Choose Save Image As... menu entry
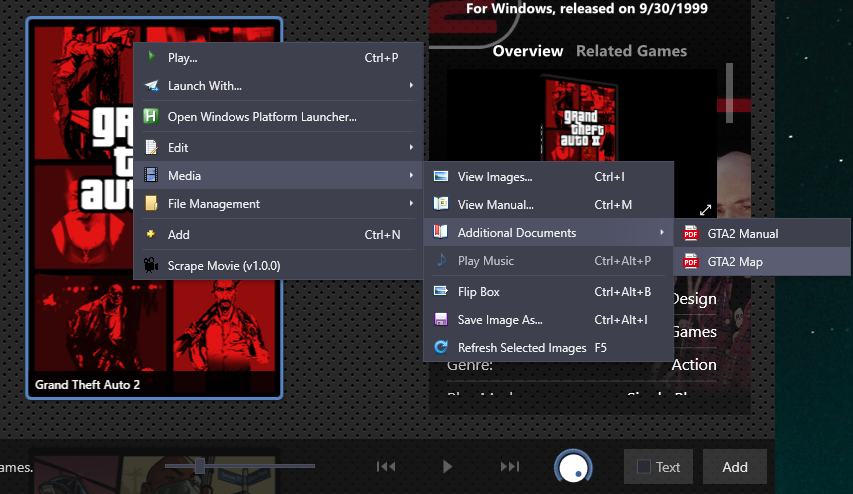Image resolution: width=853 pixels, height=494 pixels. [x=548, y=320]
